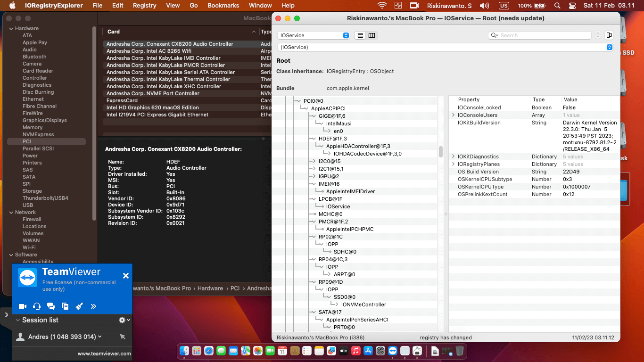644x362 pixels.
Task: Open the www.teamviewer.com link
Action: 104,354
